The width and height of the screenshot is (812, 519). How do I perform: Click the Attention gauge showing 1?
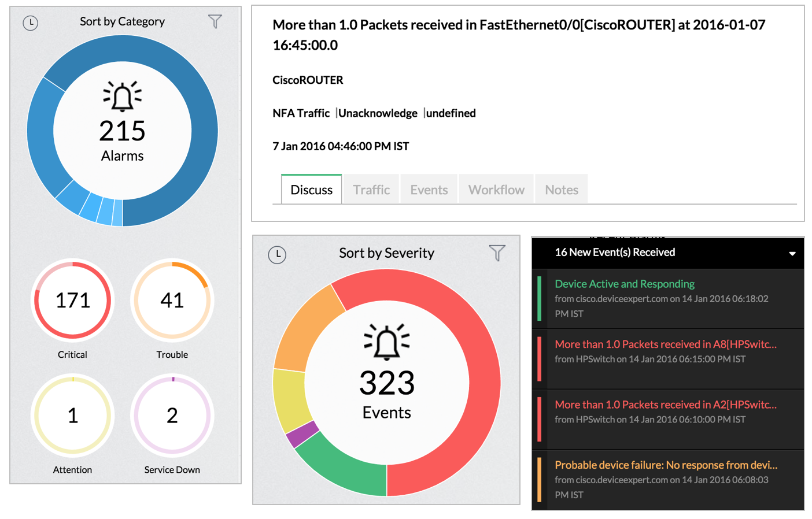[72, 416]
